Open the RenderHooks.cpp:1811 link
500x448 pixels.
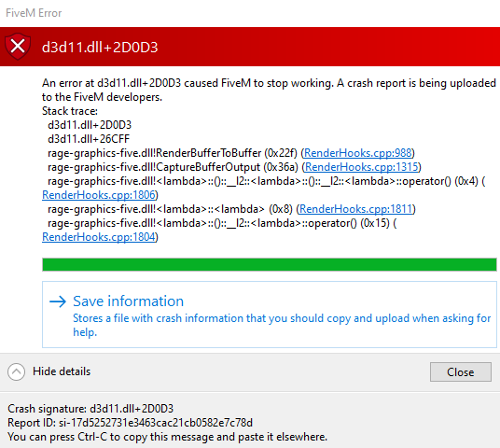[355, 209]
